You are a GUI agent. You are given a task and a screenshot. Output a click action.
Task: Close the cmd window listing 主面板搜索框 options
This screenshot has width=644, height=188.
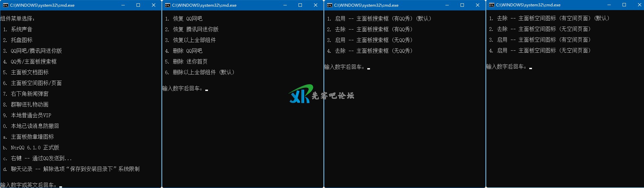tap(477, 5)
